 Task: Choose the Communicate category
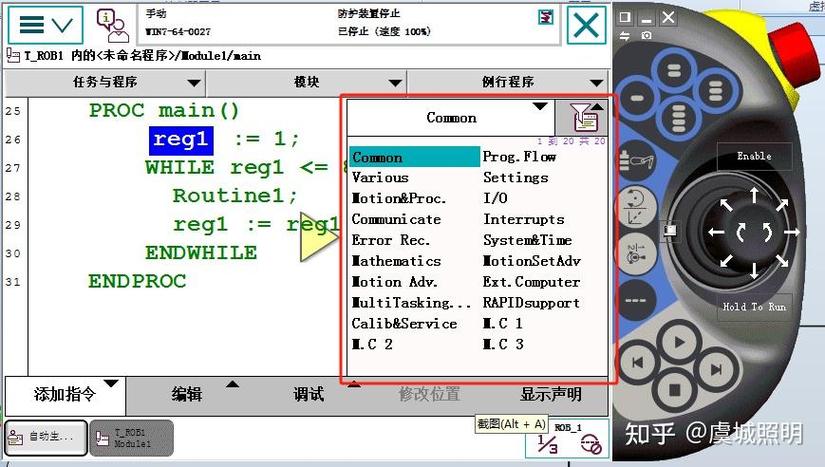396,219
